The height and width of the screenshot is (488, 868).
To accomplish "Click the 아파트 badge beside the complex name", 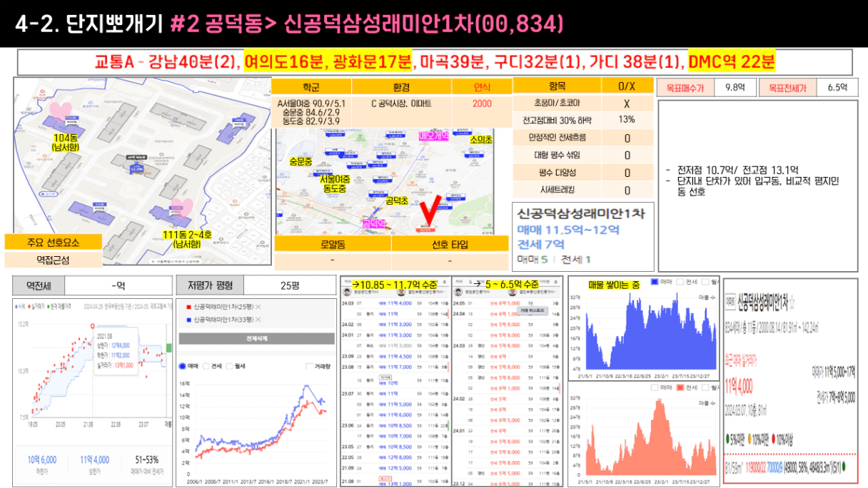I will pos(730,301).
